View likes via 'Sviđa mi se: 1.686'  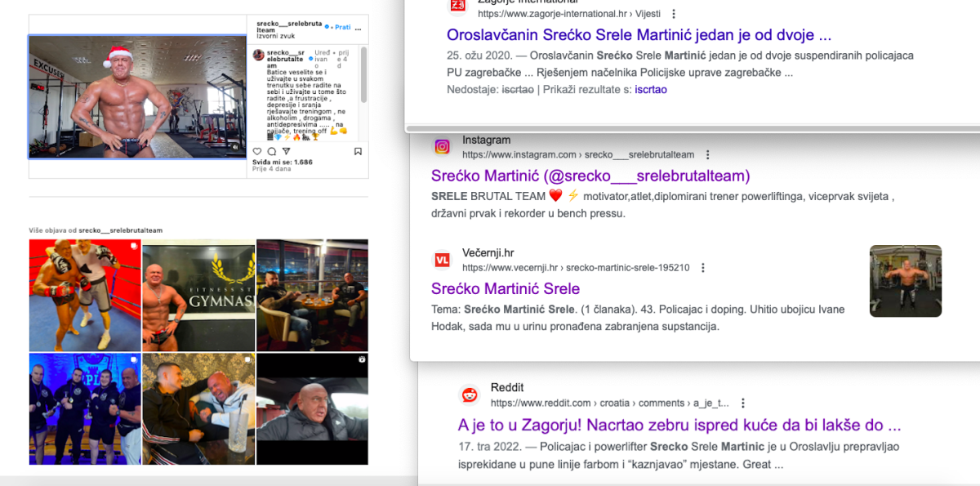click(x=283, y=162)
